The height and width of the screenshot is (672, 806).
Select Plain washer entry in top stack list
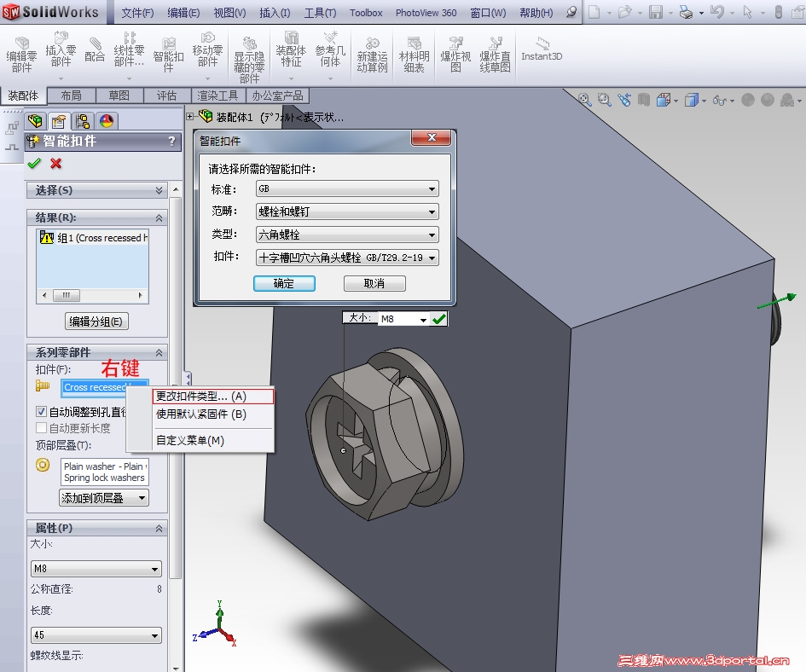point(104,466)
